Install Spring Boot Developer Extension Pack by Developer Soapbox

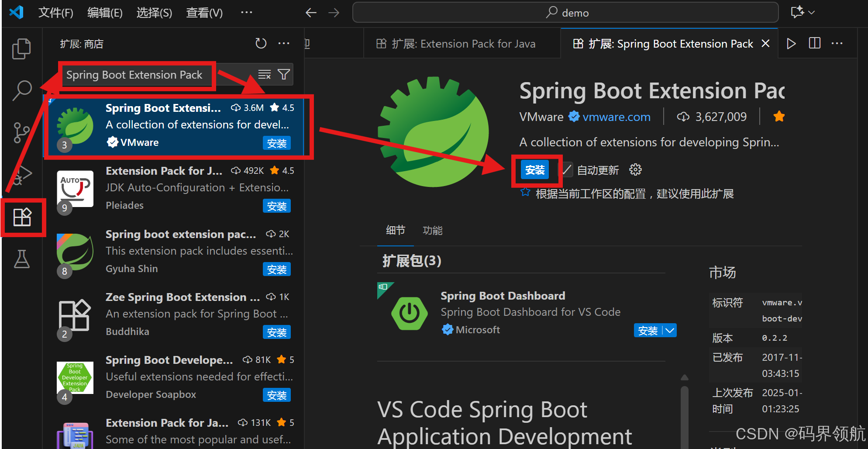coord(277,395)
